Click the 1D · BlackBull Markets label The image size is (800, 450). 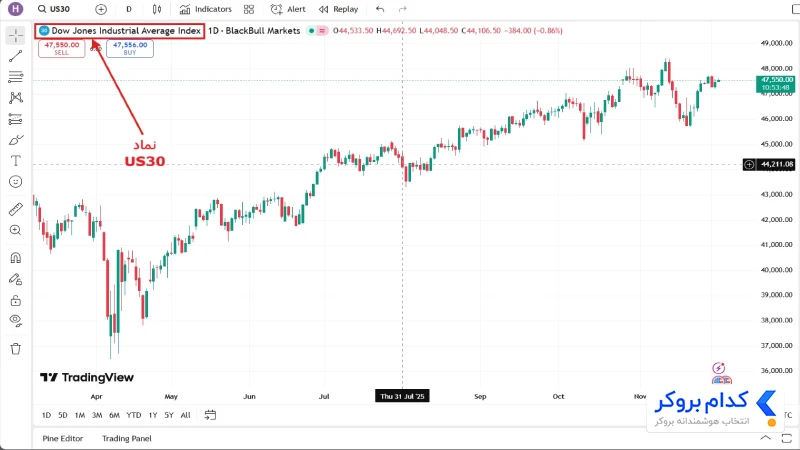pos(254,31)
